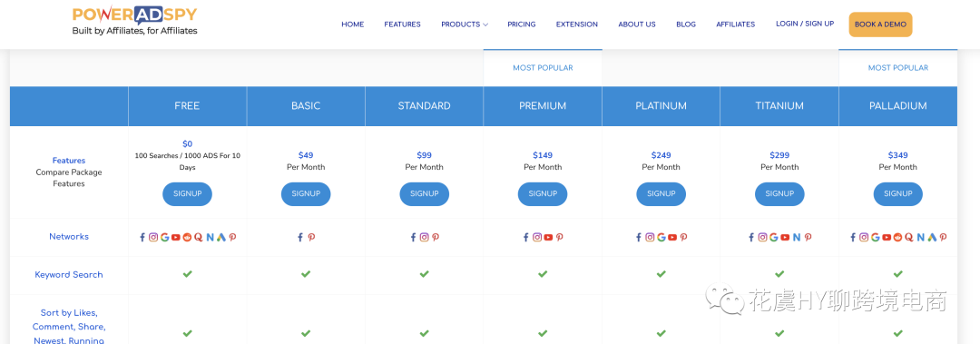This screenshot has height=344, width=980.
Task: Click the Reddit icon in the FREE plan
Action: click(187, 237)
